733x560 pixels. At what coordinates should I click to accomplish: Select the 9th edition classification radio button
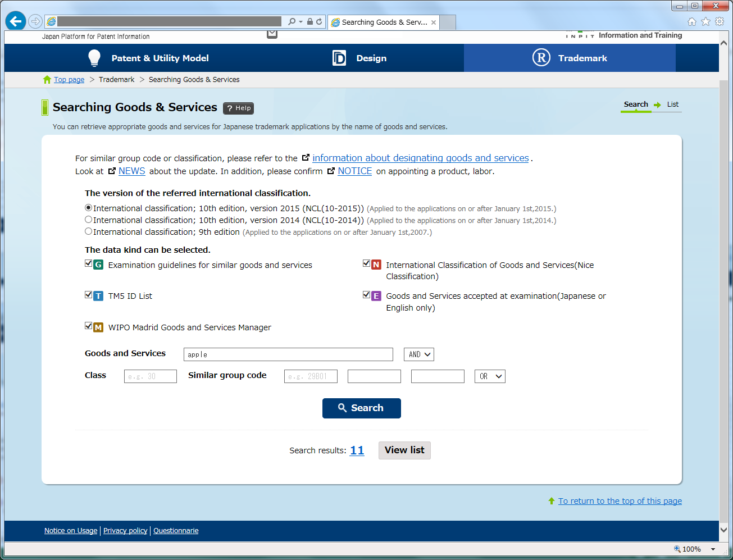click(x=88, y=231)
